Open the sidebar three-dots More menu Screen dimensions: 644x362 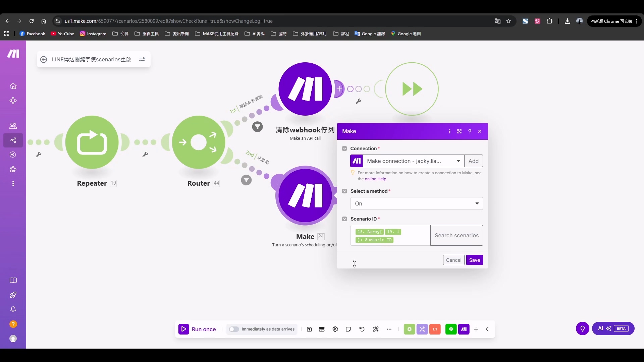(13, 184)
